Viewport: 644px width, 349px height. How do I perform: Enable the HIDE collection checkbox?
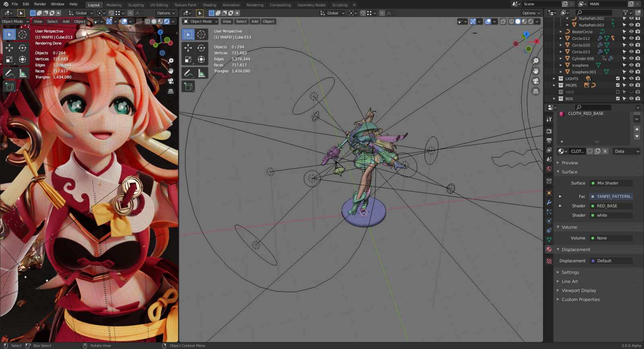click(618, 92)
